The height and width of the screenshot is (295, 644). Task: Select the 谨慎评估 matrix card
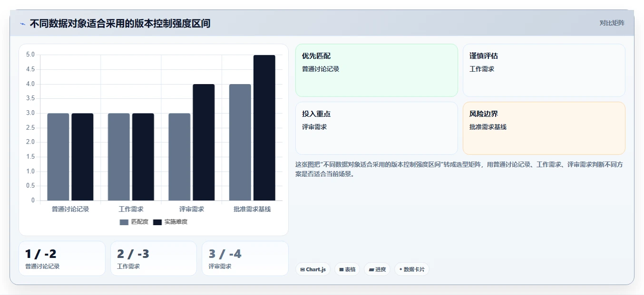pos(544,70)
